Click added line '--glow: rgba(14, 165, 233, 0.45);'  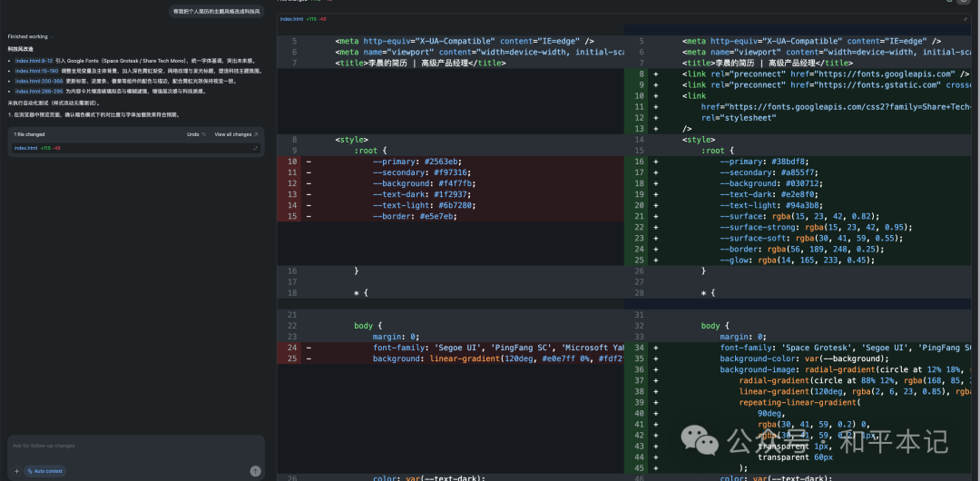pyautogui.click(x=799, y=260)
